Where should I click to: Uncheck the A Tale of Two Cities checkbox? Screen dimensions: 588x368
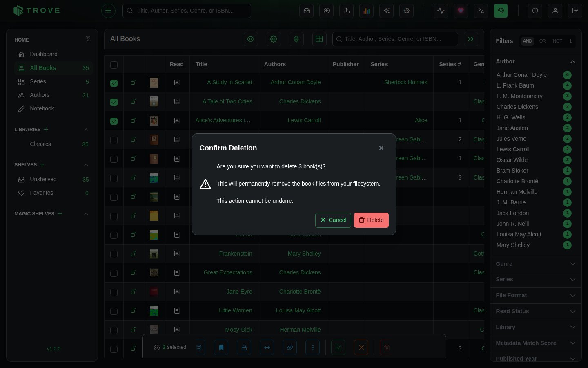[x=114, y=102]
